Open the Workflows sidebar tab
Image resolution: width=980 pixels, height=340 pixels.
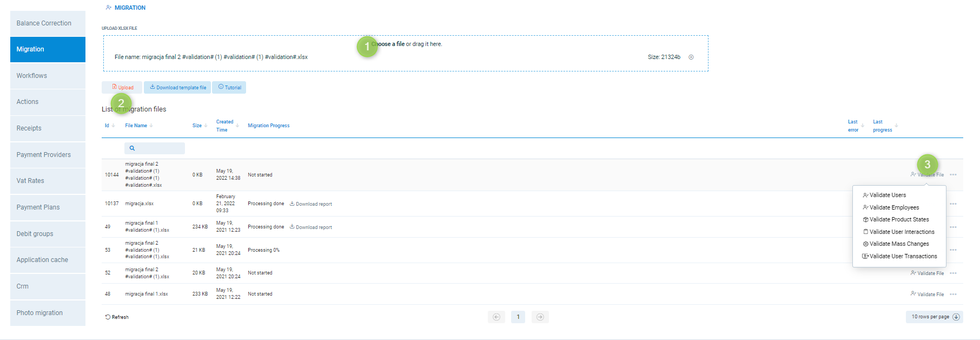pyautogui.click(x=48, y=76)
